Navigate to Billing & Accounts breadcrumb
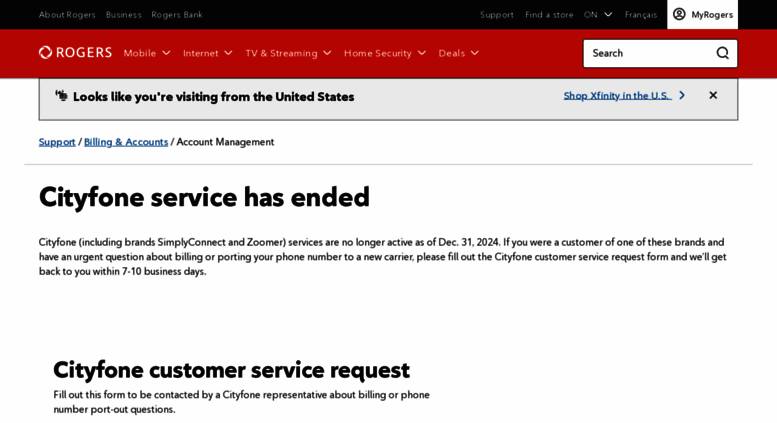Image resolution: width=777 pixels, height=423 pixels. coord(126,142)
